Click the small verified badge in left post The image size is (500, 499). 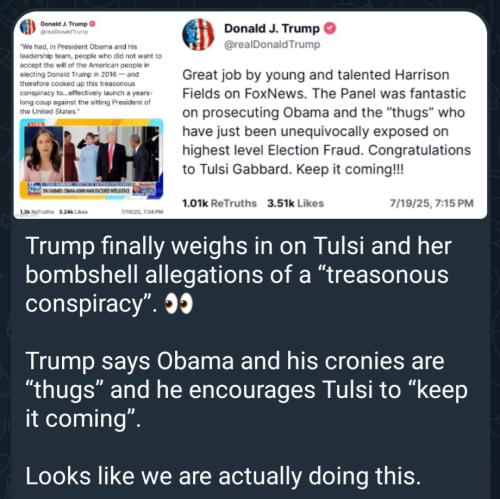point(93,24)
